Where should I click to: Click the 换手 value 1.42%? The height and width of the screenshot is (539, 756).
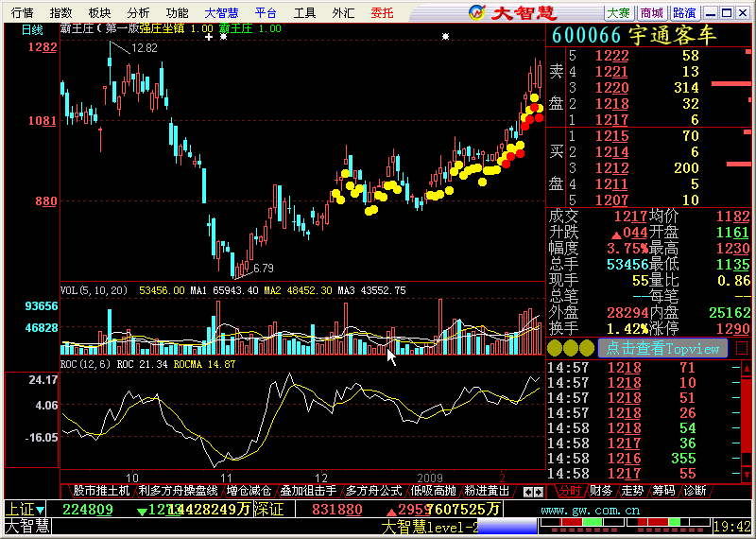pyautogui.click(x=627, y=329)
